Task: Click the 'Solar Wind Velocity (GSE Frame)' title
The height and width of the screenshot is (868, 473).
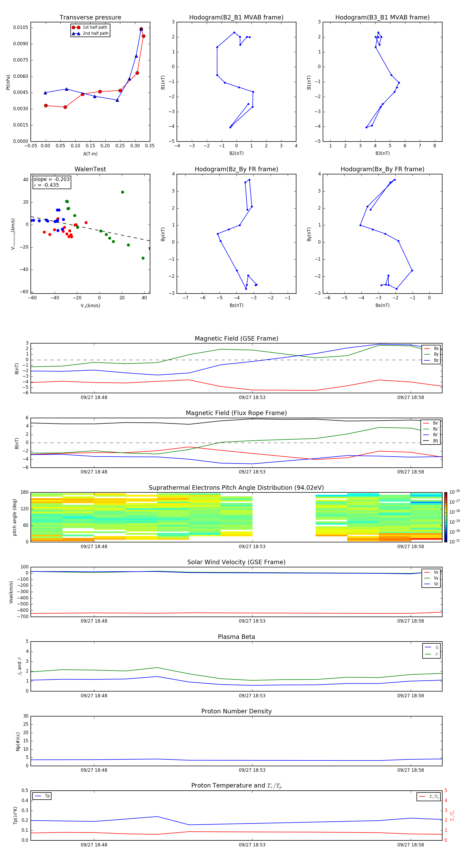Action: pos(236,562)
